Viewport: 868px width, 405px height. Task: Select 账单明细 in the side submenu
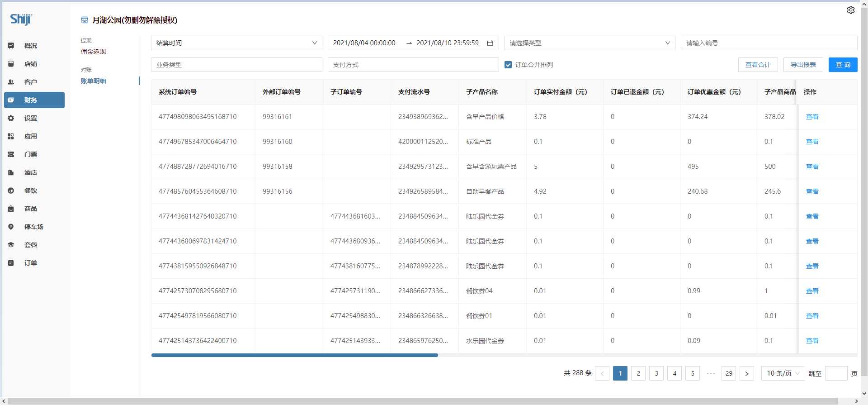click(x=93, y=81)
